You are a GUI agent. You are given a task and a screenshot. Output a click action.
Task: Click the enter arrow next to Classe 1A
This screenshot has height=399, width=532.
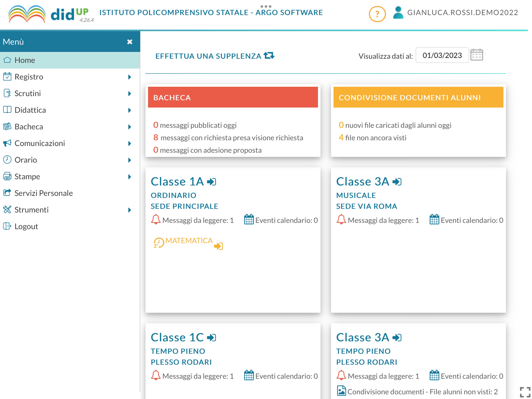click(x=211, y=182)
